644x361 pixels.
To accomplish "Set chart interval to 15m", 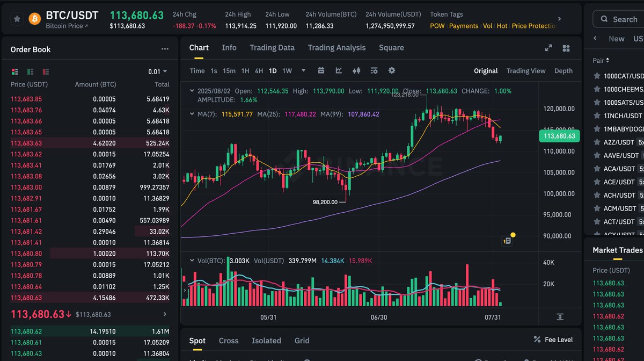I will pyautogui.click(x=229, y=71).
